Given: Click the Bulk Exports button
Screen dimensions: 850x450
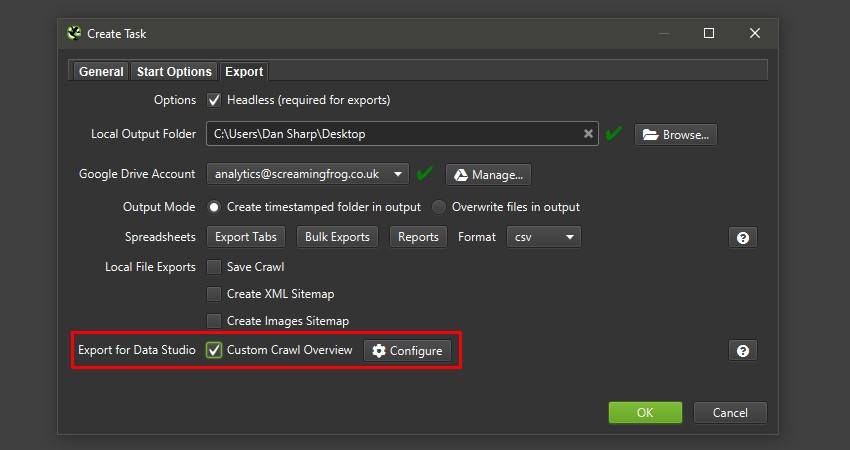Looking at the screenshot, I should [x=337, y=237].
